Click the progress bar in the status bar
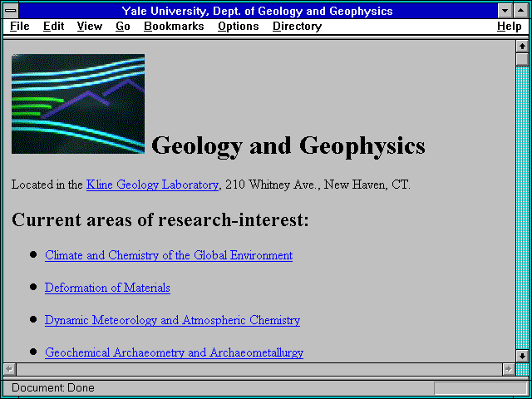 tap(480, 388)
